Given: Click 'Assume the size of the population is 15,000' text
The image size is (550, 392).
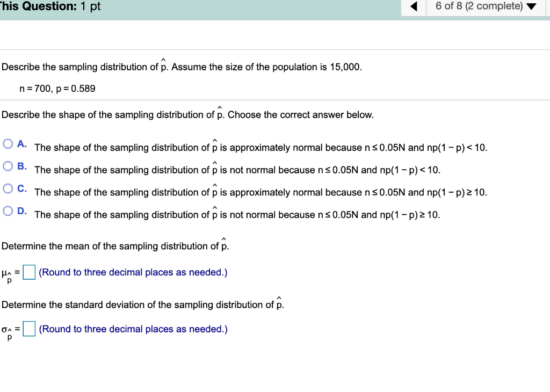Looking at the screenshot, I should coord(266,67).
